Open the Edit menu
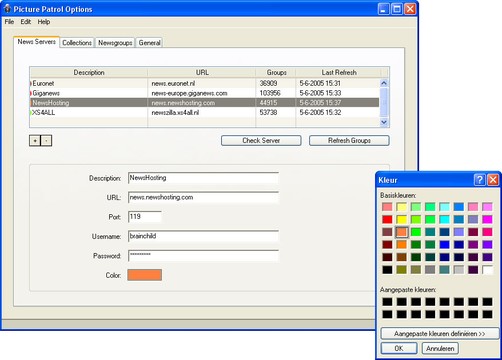 26,22
